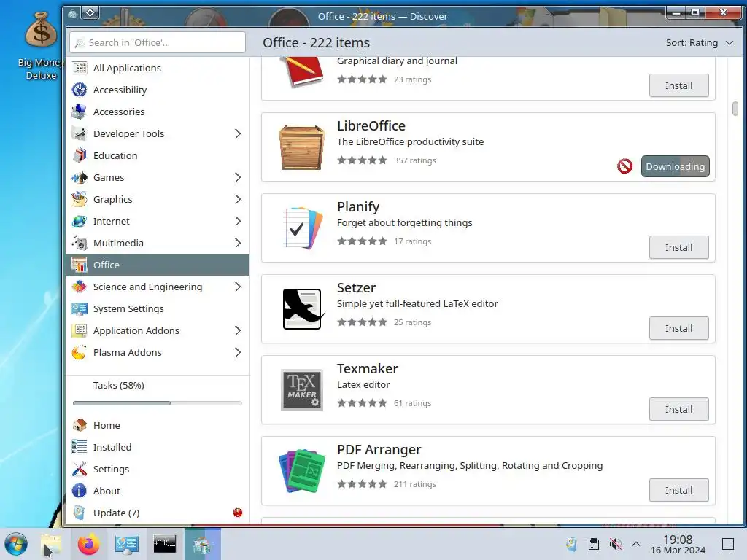747x560 pixels.
Task: Click the PDF Arranger title
Action: pyautogui.click(x=379, y=449)
